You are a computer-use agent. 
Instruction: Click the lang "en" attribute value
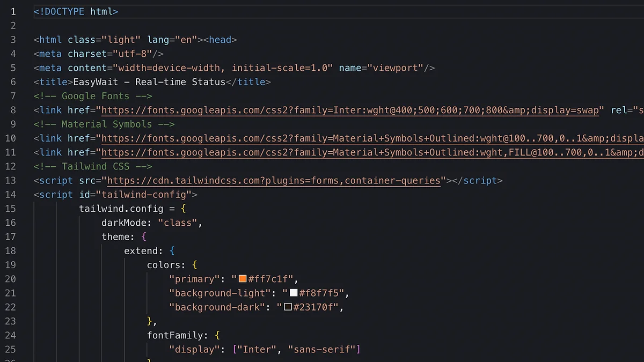186,40
